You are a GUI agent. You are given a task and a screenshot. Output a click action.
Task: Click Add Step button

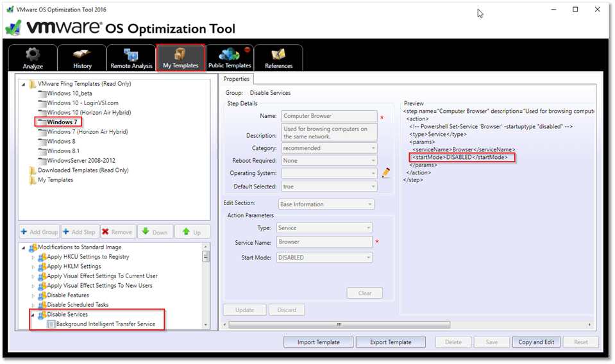(x=80, y=231)
